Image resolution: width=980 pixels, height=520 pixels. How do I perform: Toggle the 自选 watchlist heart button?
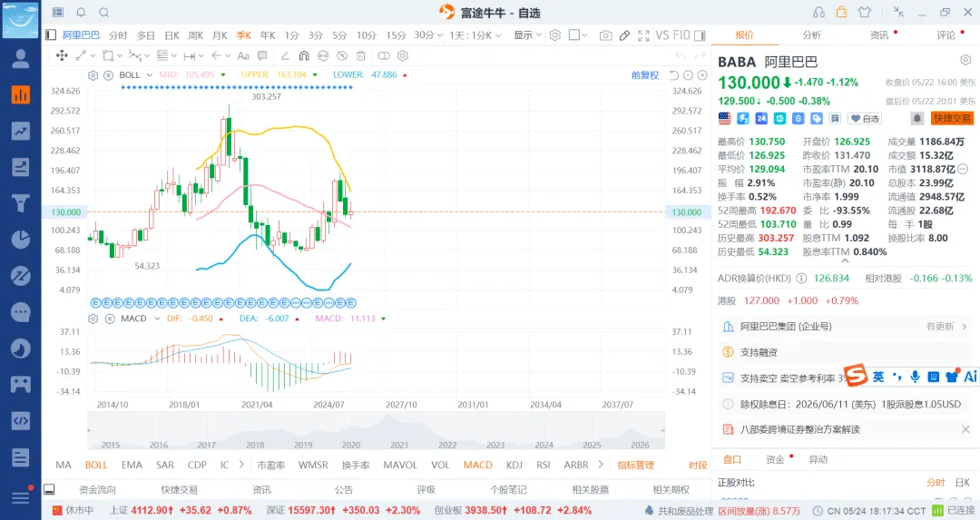point(865,118)
